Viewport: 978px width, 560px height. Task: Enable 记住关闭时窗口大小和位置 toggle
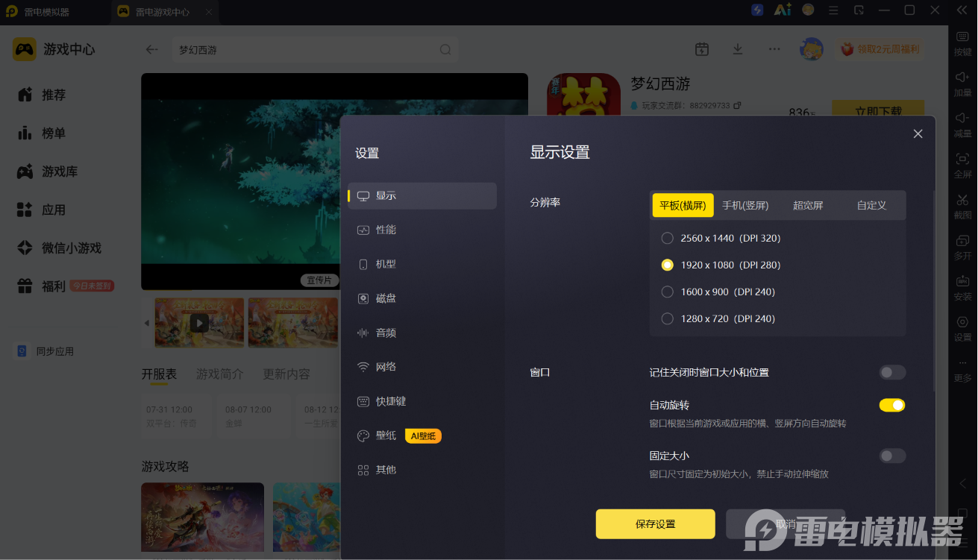892,372
